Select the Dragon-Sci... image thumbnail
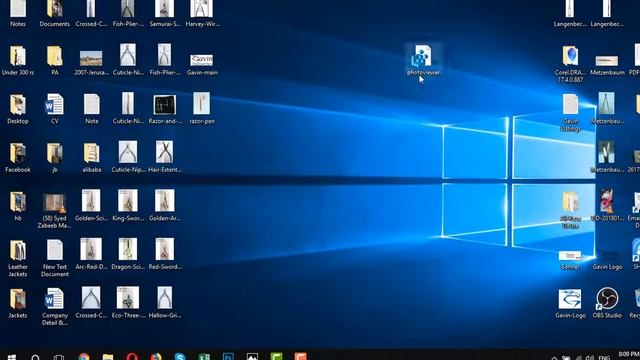 (128, 254)
